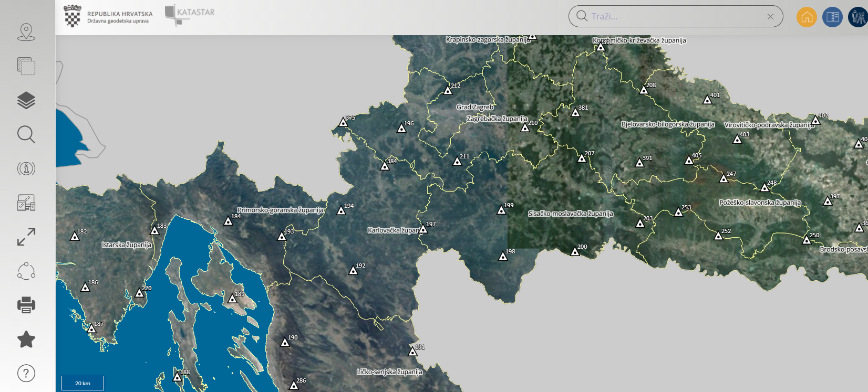The height and width of the screenshot is (392, 868).
Task: Open the help question mark
Action: (x=26, y=373)
